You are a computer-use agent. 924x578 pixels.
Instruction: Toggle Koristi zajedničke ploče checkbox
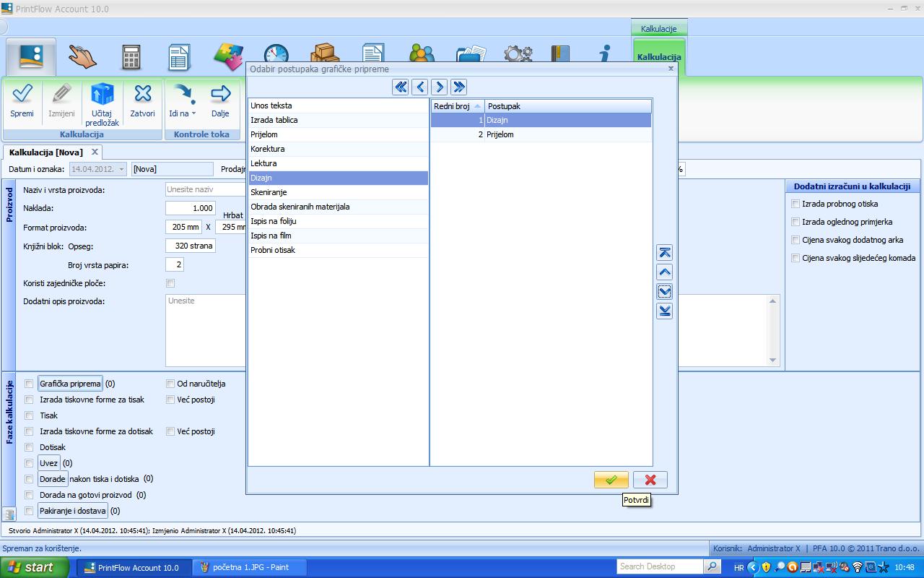tap(170, 283)
